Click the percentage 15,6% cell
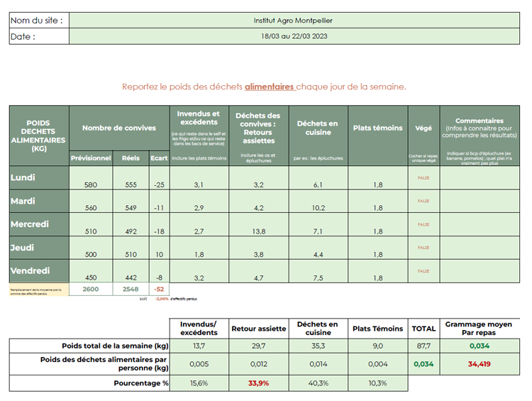The image size is (532, 401). (x=199, y=383)
